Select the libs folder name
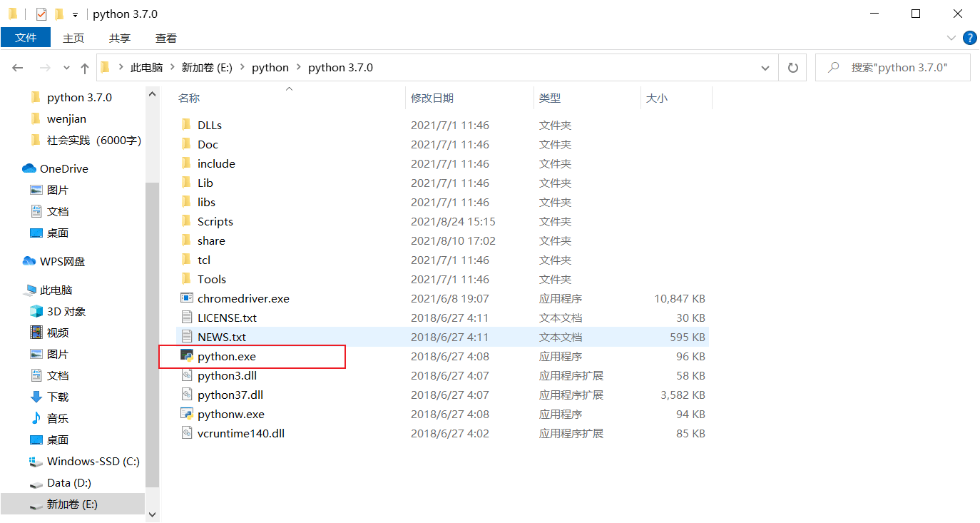The image size is (980, 523). tap(206, 202)
